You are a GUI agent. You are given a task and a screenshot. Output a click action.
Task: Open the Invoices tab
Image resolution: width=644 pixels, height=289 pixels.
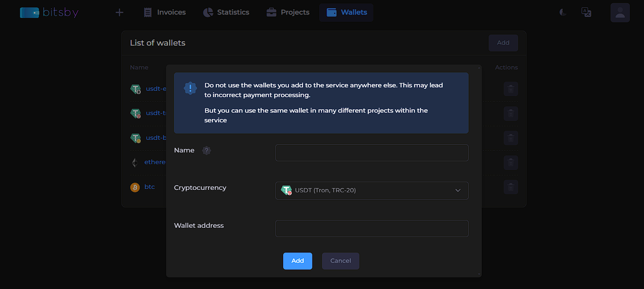(x=165, y=13)
